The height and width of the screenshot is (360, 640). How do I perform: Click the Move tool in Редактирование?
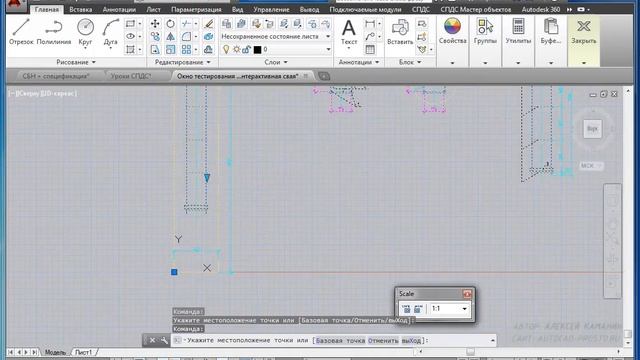tap(155, 24)
